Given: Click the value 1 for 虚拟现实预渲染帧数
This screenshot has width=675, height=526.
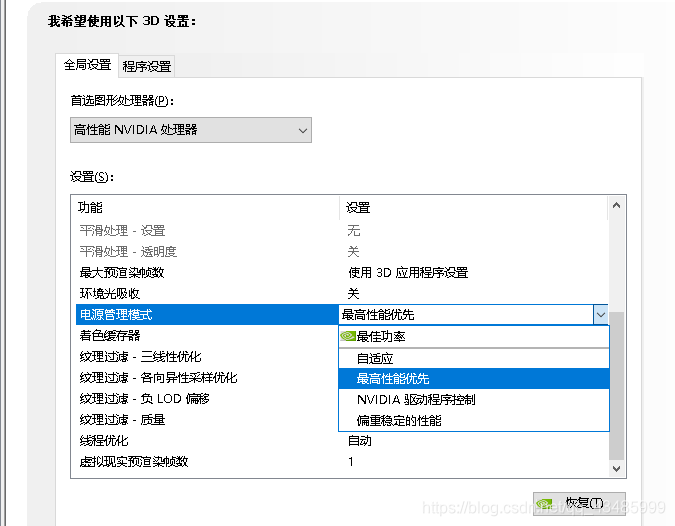Looking at the screenshot, I should (351, 462).
